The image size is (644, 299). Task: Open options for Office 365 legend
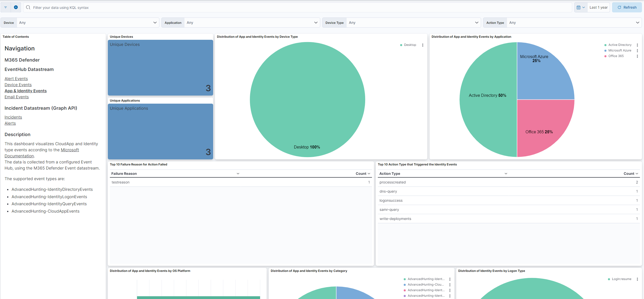click(637, 56)
